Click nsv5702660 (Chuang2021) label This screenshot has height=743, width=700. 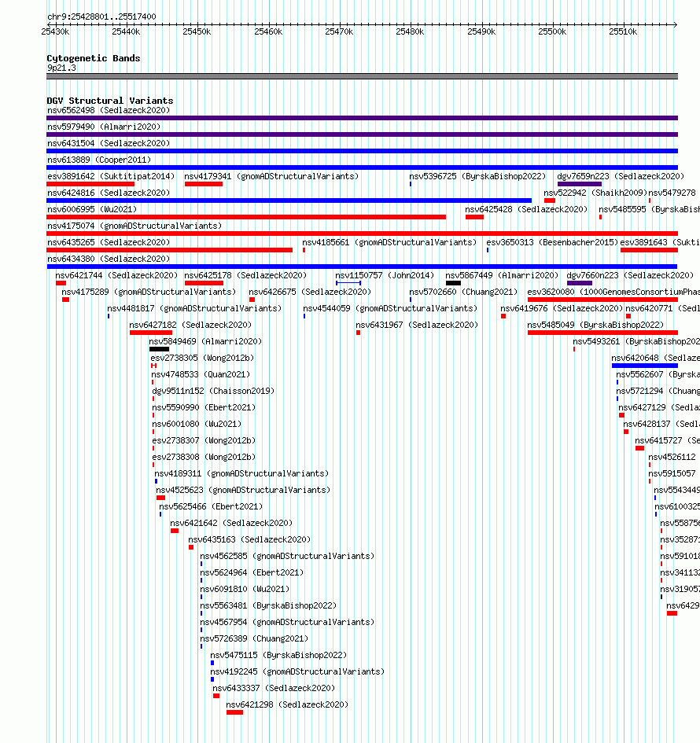463,292
